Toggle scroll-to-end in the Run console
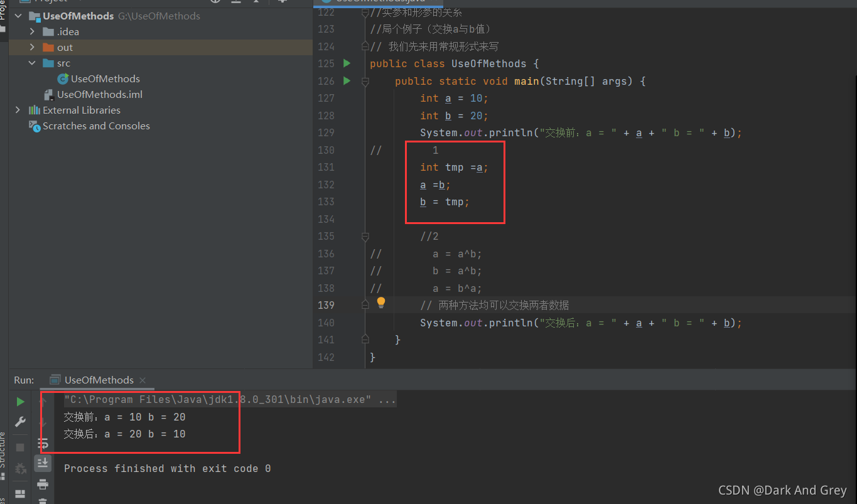The image size is (857, 504). [x=43, y=463]
